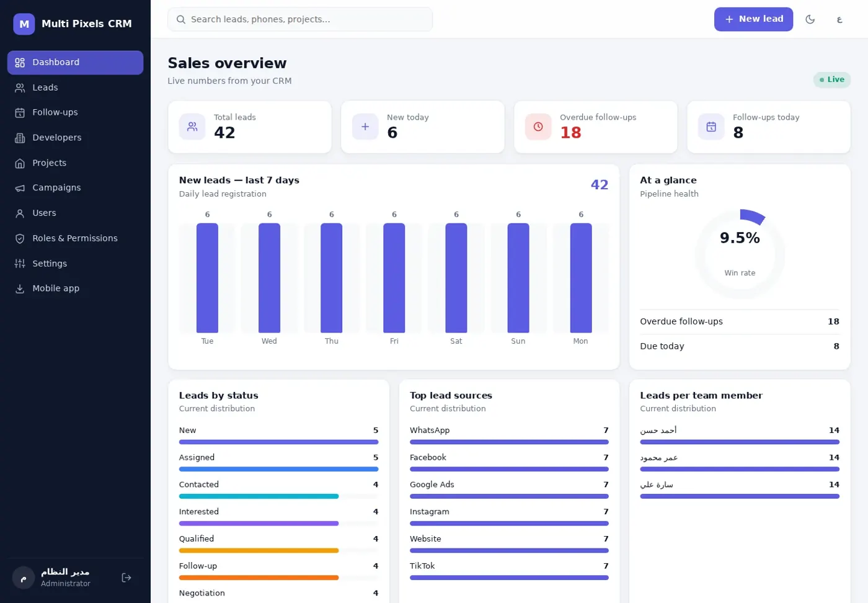Click the Google Ads lead source label
This screenshot has width=868, height=603.
(x=432, y=485)
